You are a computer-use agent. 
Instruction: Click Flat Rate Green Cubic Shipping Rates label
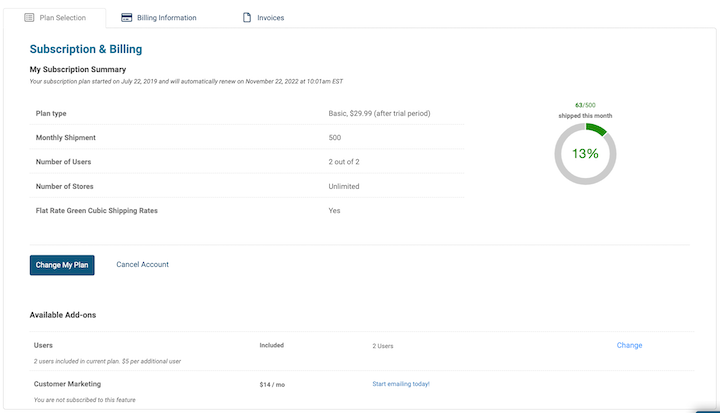[x=96, y=211]
